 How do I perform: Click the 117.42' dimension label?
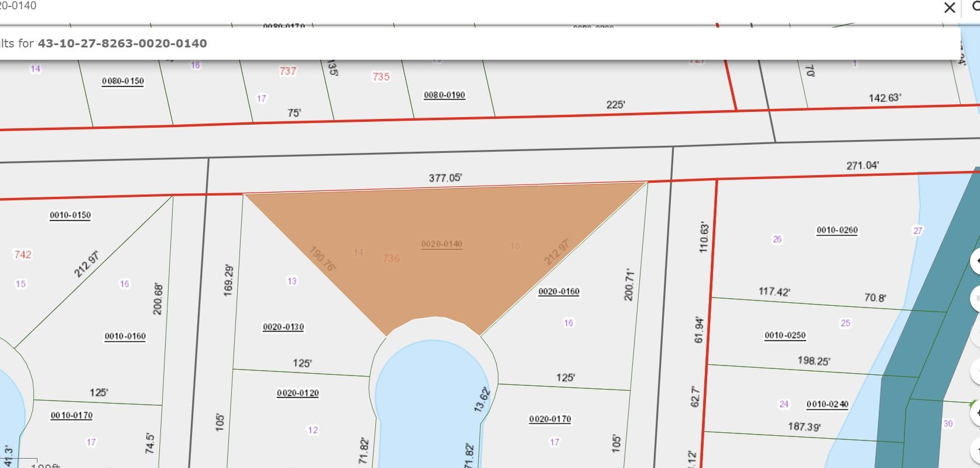tap(775, 291)
